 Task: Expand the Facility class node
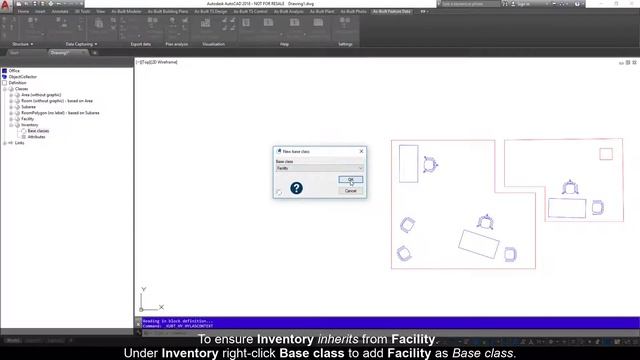tap(11, 119)
